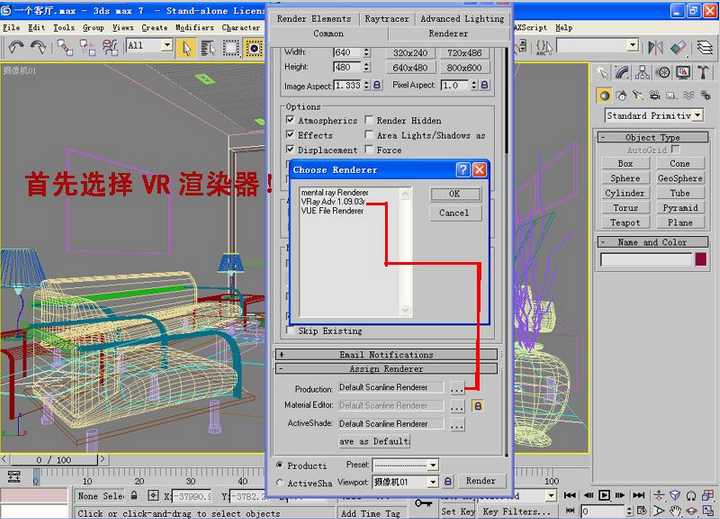Click the object color swatch

point(701,260)
